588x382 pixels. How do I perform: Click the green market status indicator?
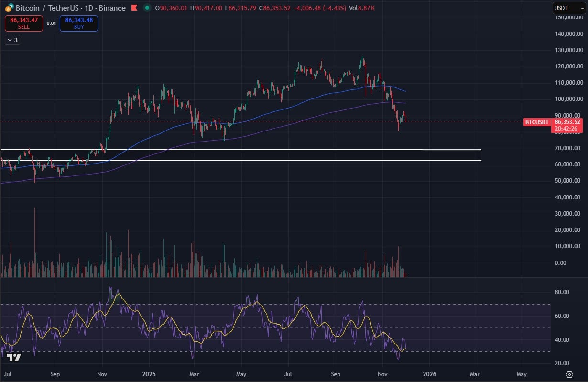point(147,8)
